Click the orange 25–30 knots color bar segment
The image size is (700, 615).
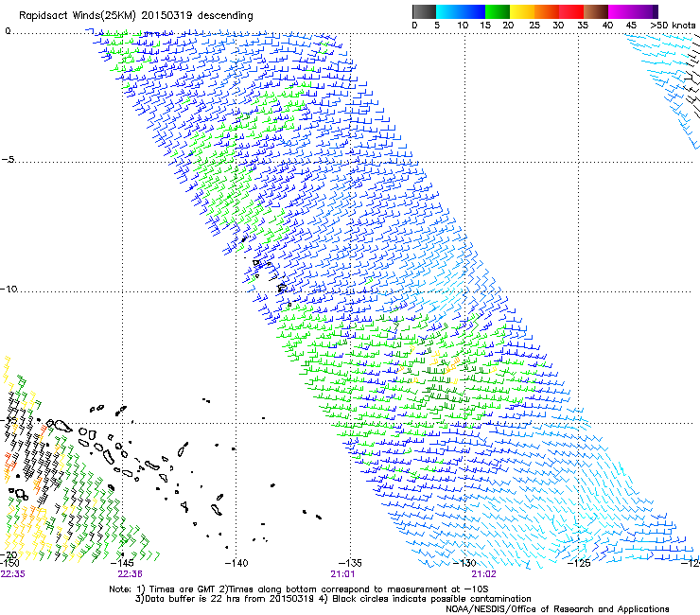pos(547,11)
